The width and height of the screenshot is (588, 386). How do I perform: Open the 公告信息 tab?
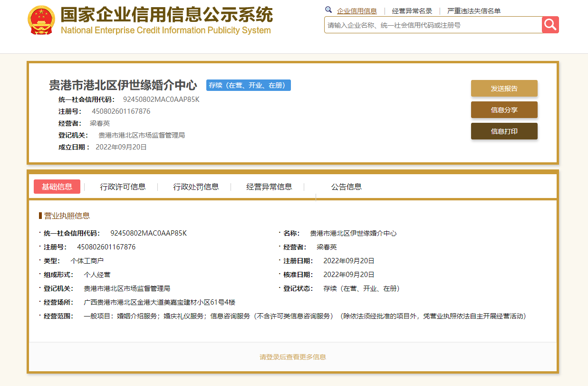coord(347,187)
